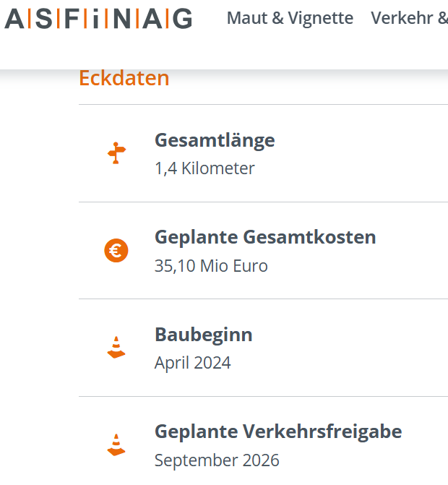
Task: Click the Baubeginn label
Action: tap(204, 335)
